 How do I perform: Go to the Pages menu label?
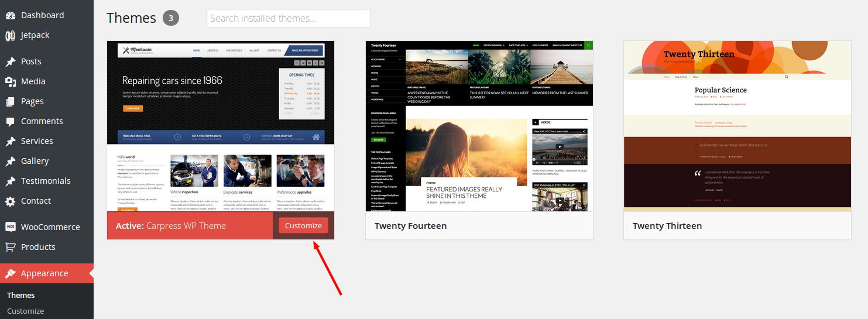[x=32, y=101]
